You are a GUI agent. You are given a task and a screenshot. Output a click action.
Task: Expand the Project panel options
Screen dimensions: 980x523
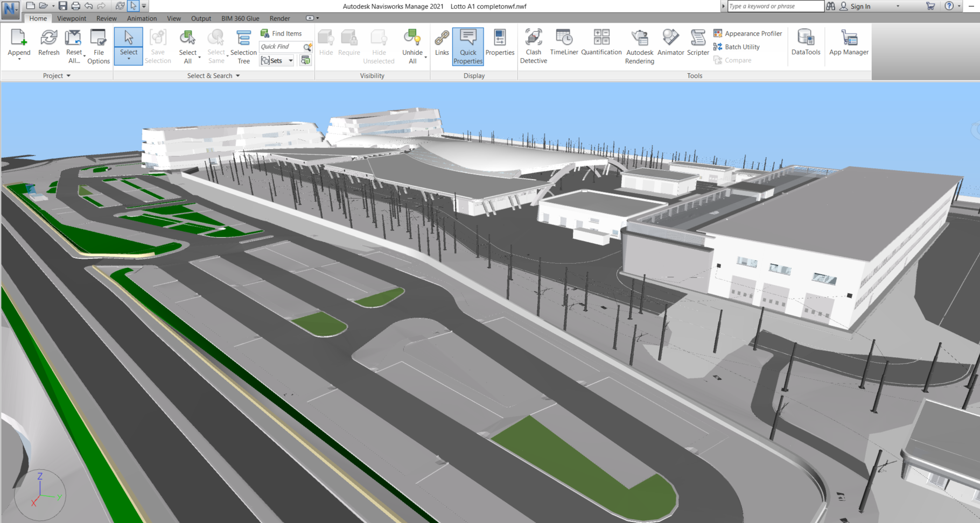68,76
